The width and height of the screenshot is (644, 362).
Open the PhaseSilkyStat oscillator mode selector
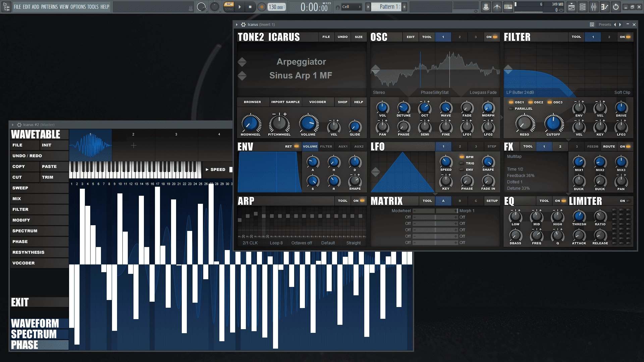pos(434,93)
